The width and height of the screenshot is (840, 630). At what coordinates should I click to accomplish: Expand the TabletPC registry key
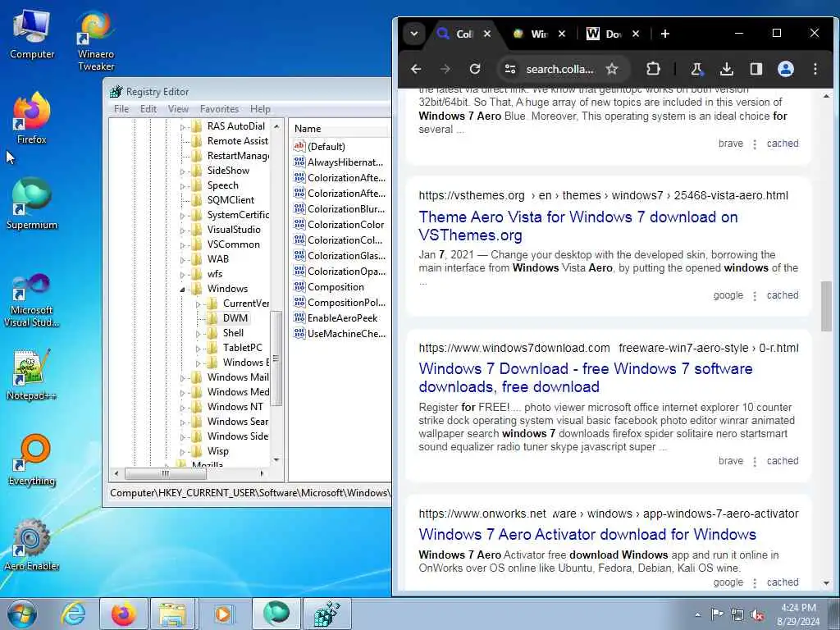198,349
